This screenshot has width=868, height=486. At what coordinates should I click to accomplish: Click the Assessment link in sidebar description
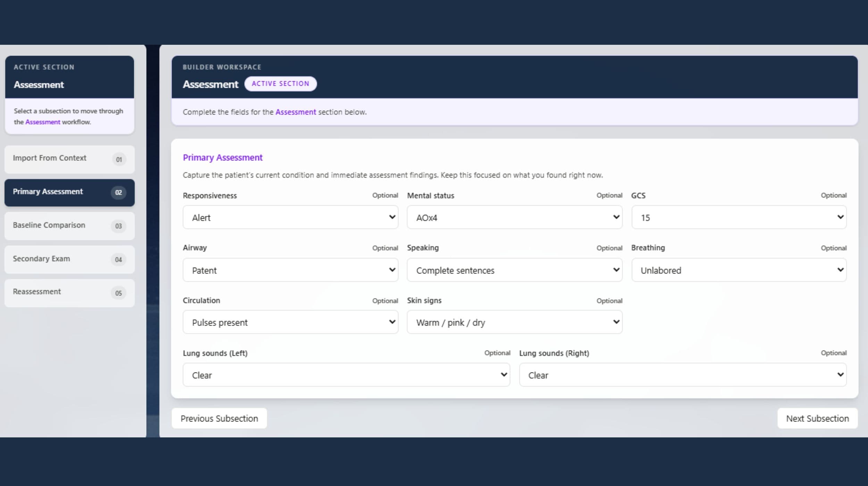point(43,122)
